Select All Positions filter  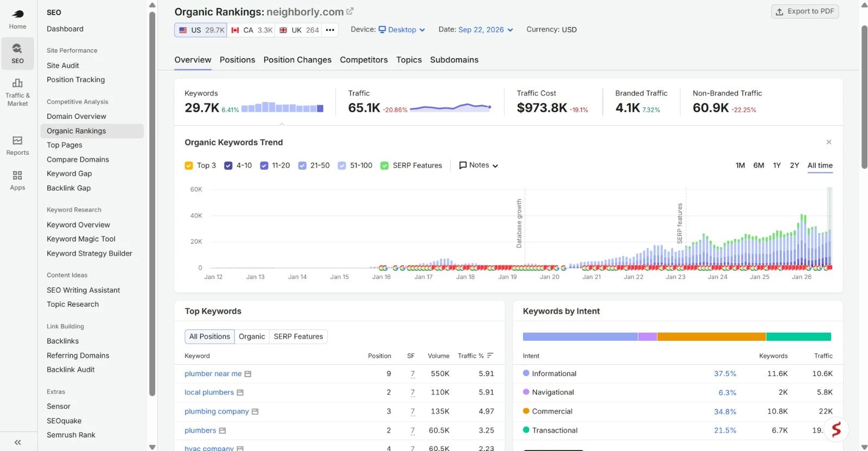pyautogui.click(x=209, y=336)
